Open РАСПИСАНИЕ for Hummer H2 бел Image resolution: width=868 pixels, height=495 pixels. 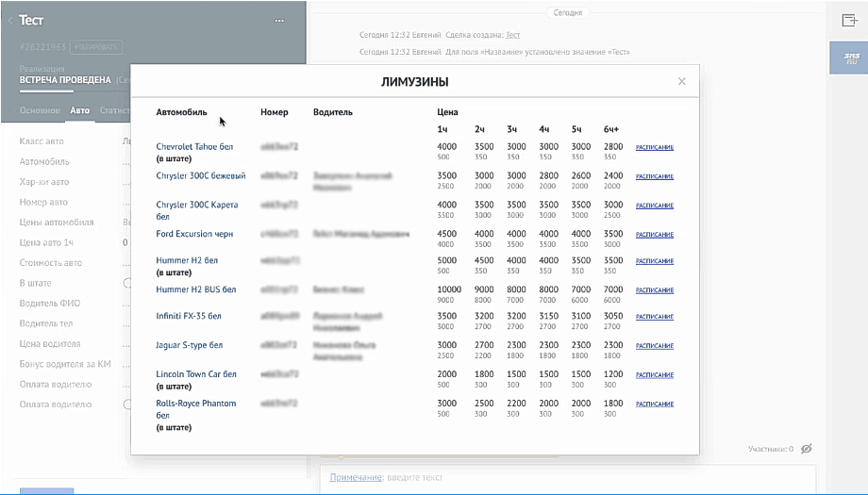point(655,260)
